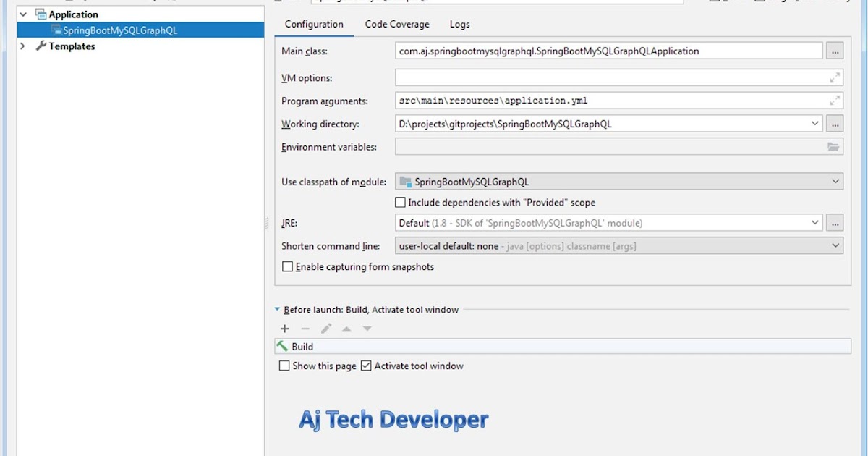The image size is (868, 456).
Task: Remove the selected before launch task
Action: click(305, 329)
